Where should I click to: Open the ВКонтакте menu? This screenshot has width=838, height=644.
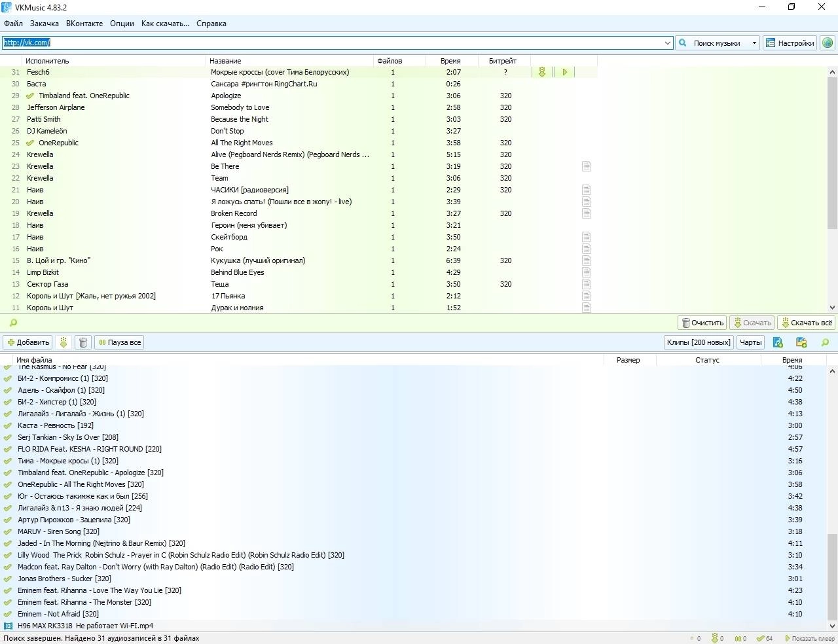click(x=84, y=24)
